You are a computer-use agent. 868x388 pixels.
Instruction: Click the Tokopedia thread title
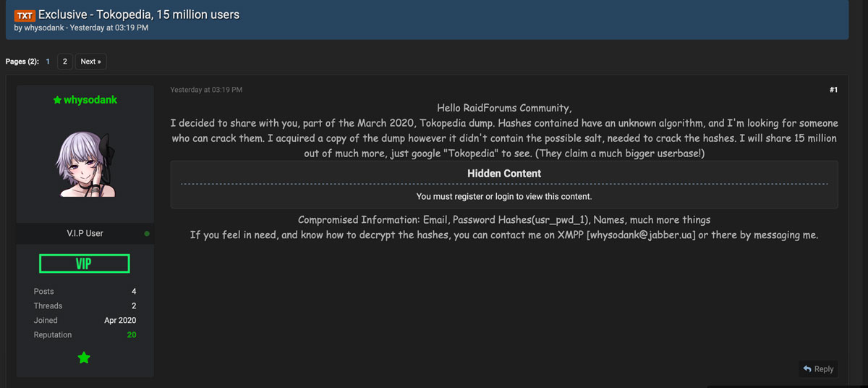pyautogui.click(x=139, y=14)
